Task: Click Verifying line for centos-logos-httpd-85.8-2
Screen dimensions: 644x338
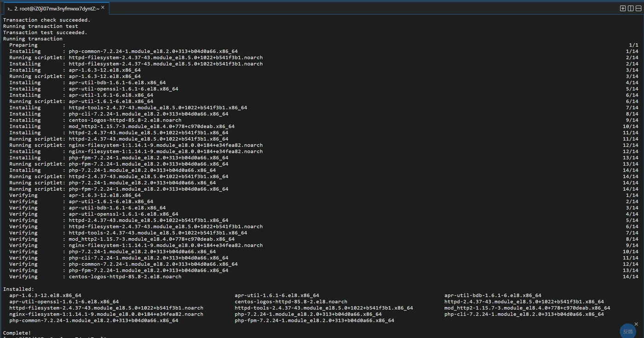Action: pyautogui.click(x=95, y=277)
